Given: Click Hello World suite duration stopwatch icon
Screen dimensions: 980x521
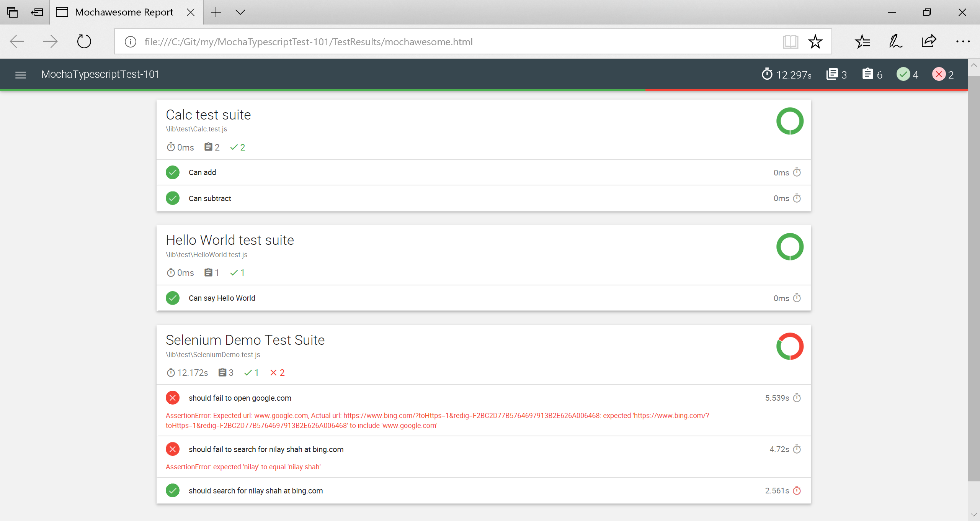Looking at the screenshot, I should point(171,272).
